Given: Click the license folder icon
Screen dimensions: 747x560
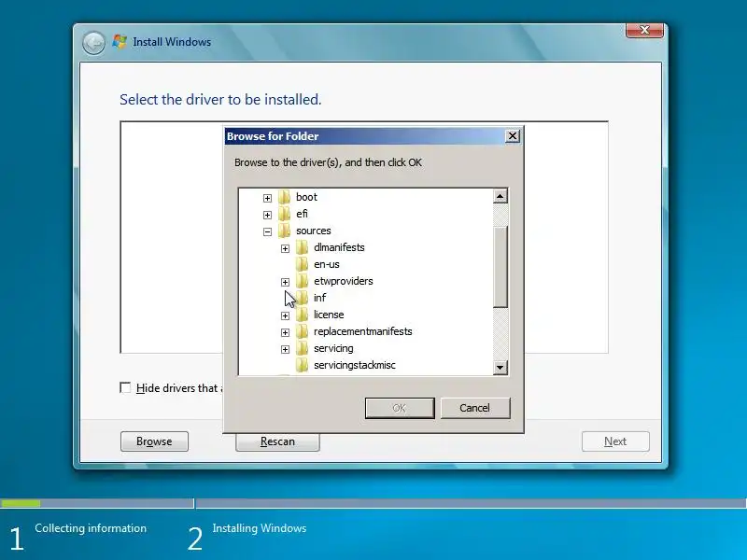Looking at the screenshot, I should pyautogui.click(x=302, y=315).
